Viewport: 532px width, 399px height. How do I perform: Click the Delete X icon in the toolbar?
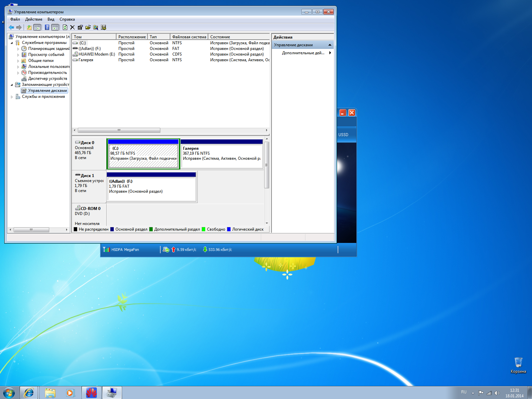[x=72, y=27]
